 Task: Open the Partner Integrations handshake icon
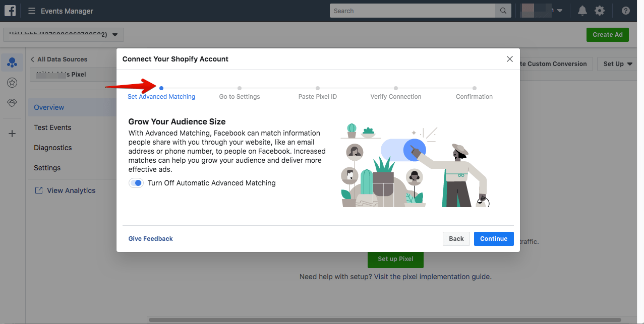12,103
